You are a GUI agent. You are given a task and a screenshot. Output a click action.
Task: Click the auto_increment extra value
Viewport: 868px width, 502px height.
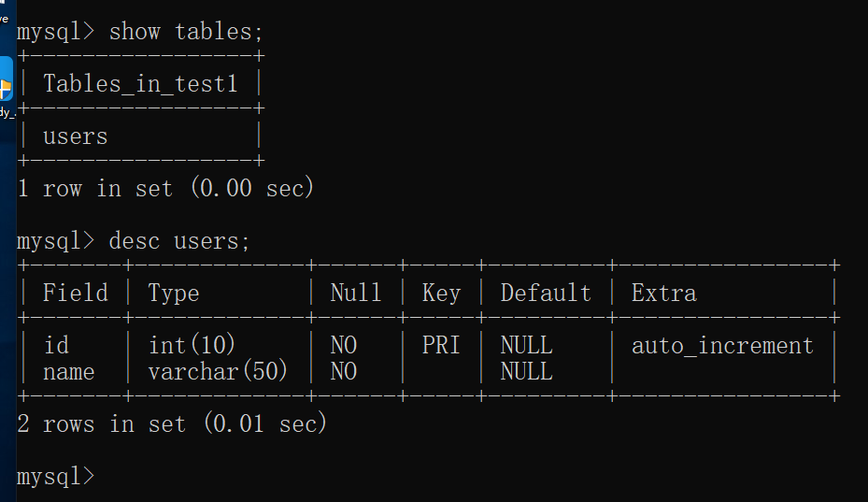coord(722,346)
